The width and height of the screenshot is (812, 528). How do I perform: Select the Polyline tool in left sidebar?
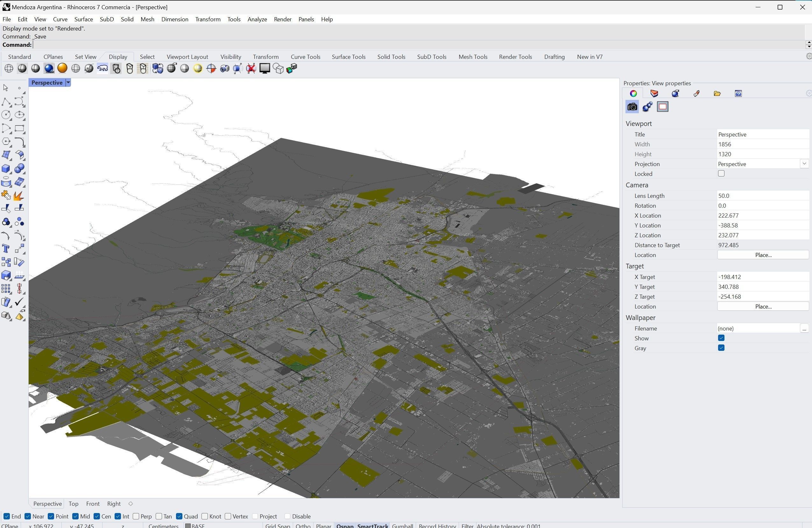coord(6,101)
